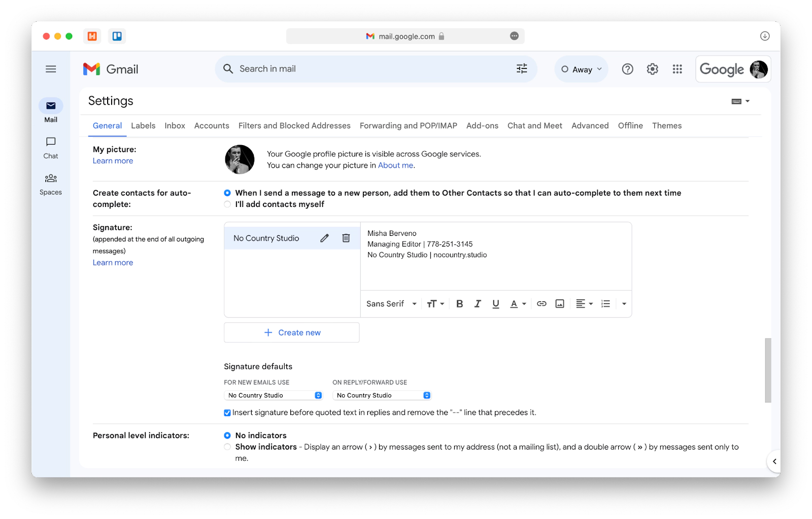Expand the For New Emails Use dropdown
Image resolution: width=812 pixels, height=519 pixels.
[x=274, y=395]
